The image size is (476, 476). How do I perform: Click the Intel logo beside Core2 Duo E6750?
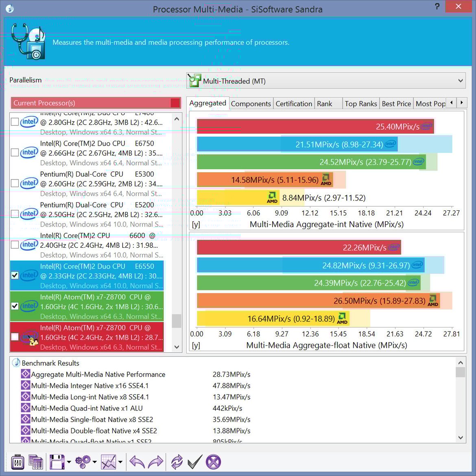click(29, 153)
